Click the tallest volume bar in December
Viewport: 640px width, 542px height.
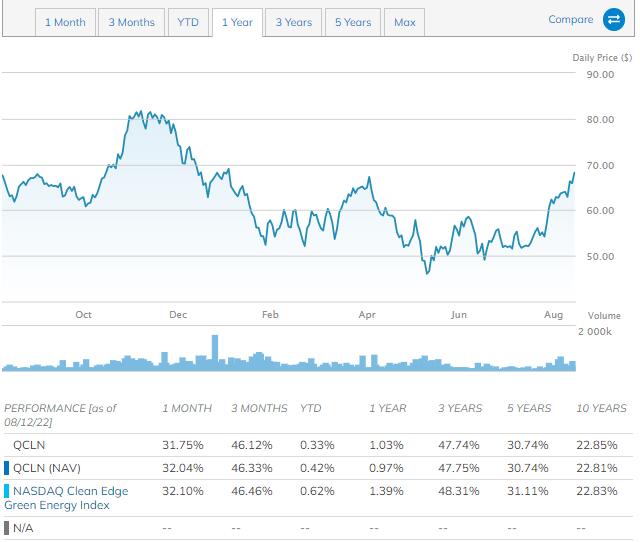213,352
